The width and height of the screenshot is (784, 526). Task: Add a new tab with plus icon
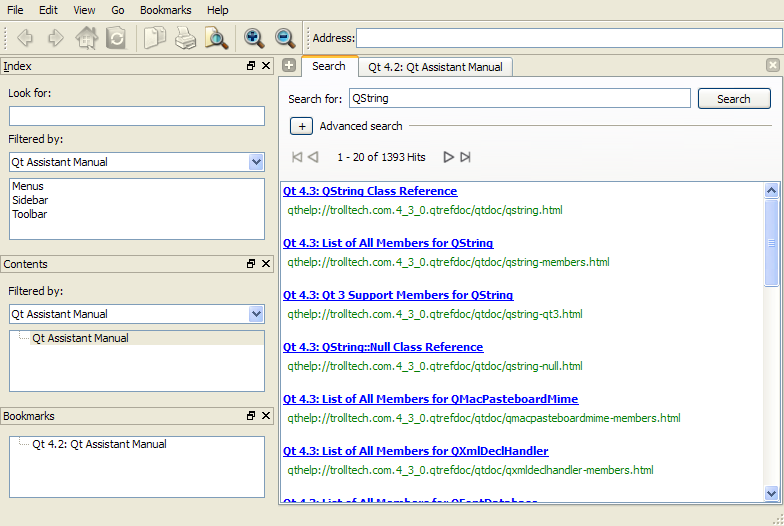click(x=289, y=65)
